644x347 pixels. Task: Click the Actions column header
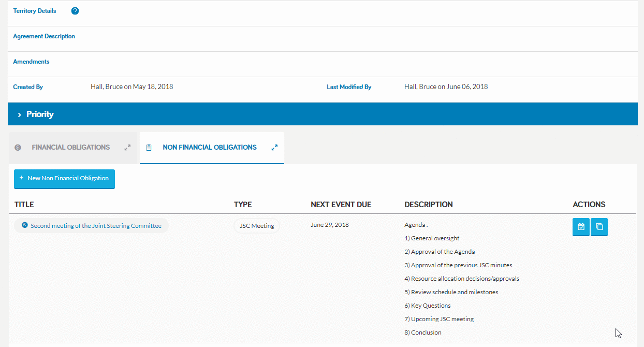coord(589,205)
